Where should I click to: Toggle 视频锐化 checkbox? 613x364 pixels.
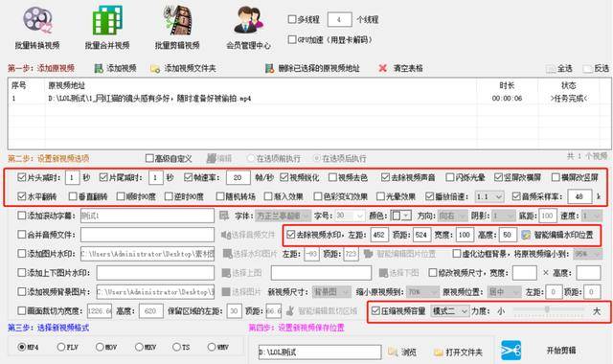pos(284,177)
